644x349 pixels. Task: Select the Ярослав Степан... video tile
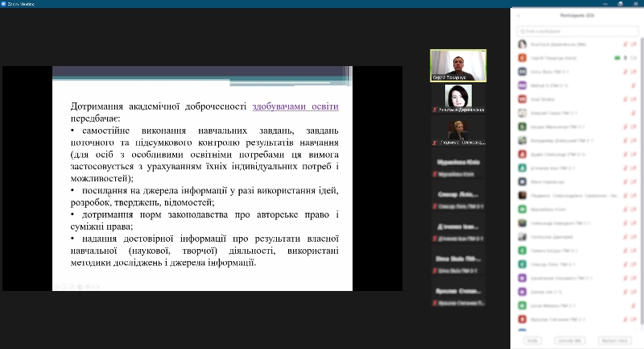(458, 293)
